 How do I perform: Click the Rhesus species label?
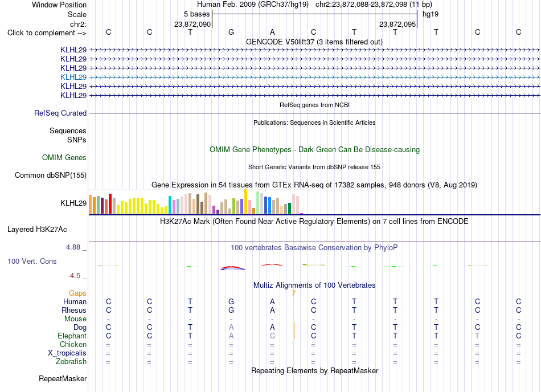(74, 311)
